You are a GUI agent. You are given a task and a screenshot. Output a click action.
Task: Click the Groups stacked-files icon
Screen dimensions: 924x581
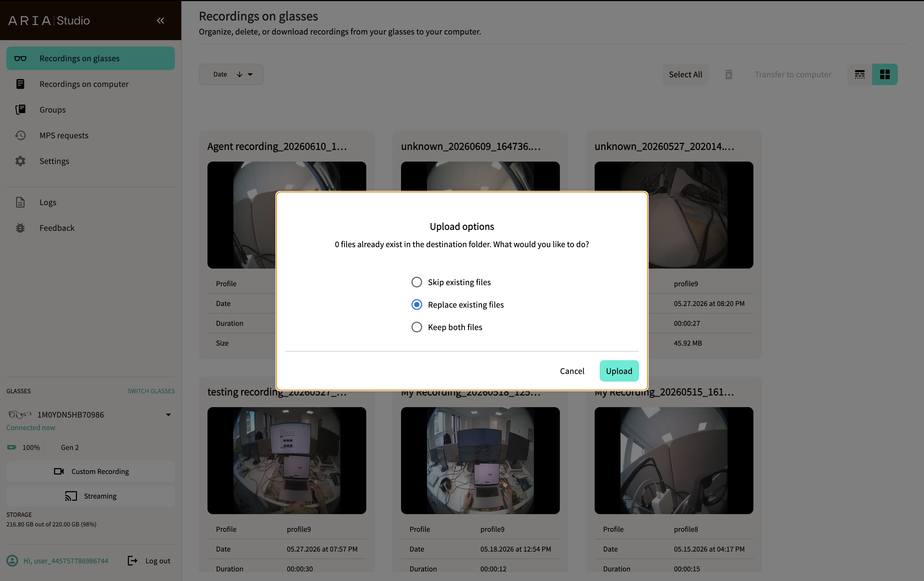[x=20, y=109]
